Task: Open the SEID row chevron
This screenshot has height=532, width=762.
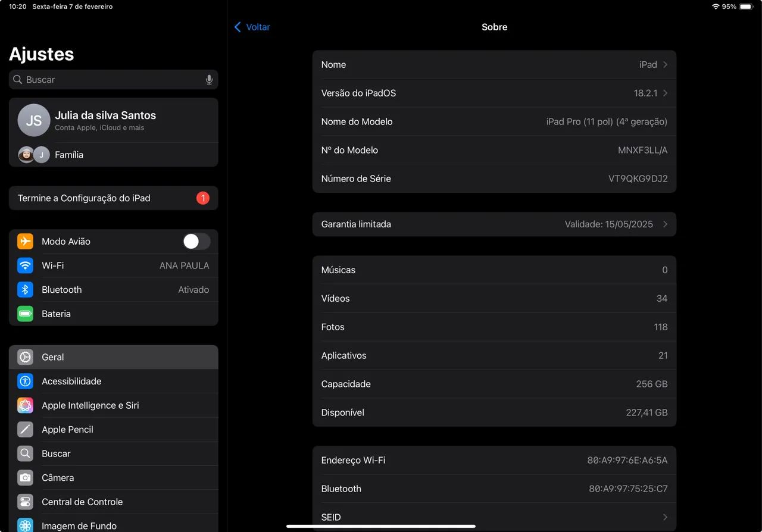Action: coord(665,517)
